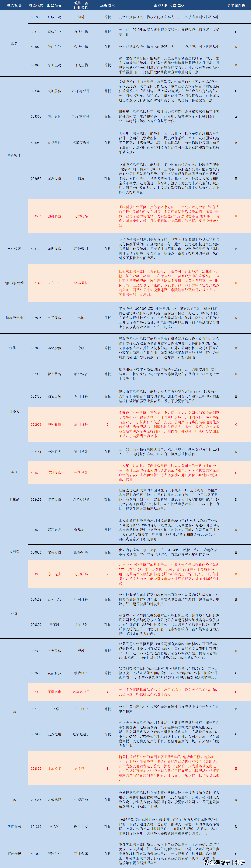Click highlighted stock code 603628
This screenshot has width=251, height=868.
[x=36, y=473]
